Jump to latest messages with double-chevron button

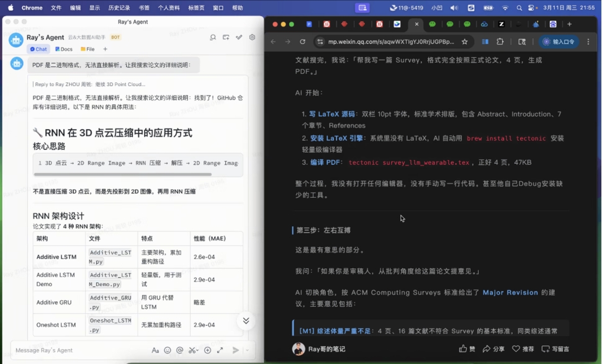(246, 321)
